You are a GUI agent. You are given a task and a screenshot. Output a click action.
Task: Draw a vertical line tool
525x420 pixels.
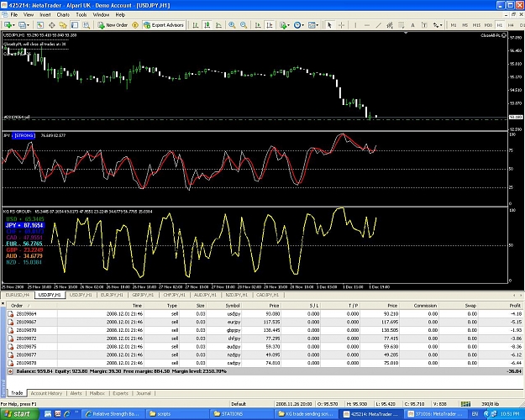click(x=355, y=25)
